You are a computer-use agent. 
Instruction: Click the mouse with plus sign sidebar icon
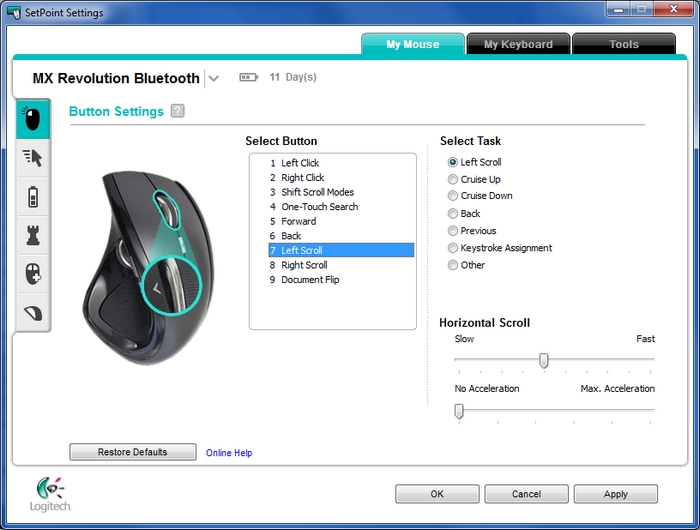33,273
